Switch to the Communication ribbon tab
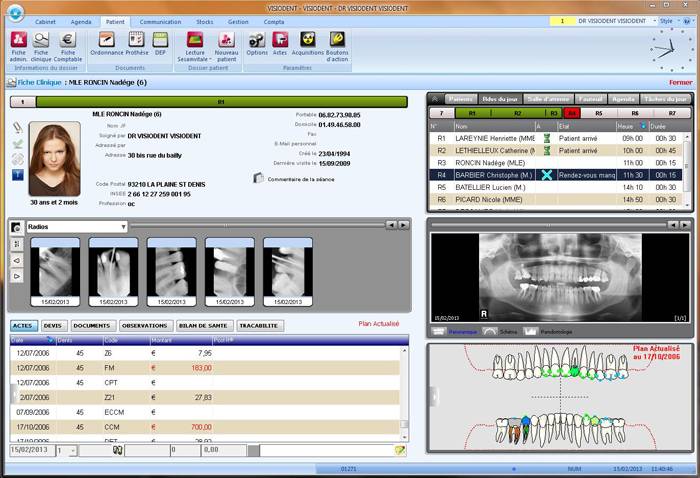This screenshot has width=700, height=478. coord(160,21)
